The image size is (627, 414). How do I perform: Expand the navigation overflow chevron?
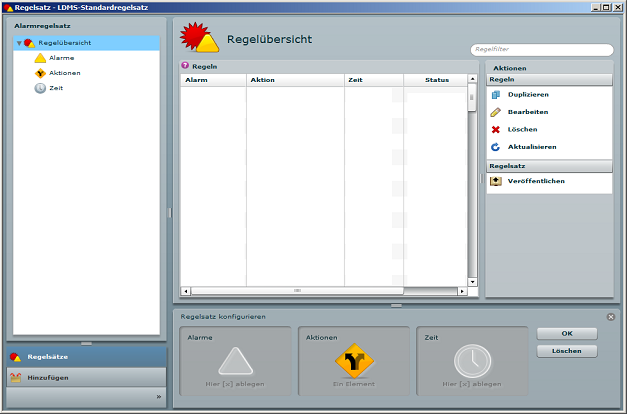[158, 397]
